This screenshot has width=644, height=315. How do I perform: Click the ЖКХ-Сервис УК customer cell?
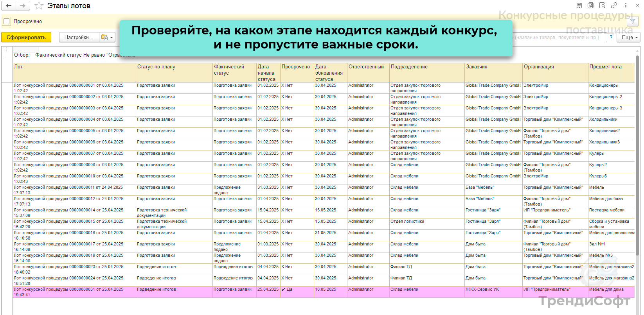coord(493,292)
